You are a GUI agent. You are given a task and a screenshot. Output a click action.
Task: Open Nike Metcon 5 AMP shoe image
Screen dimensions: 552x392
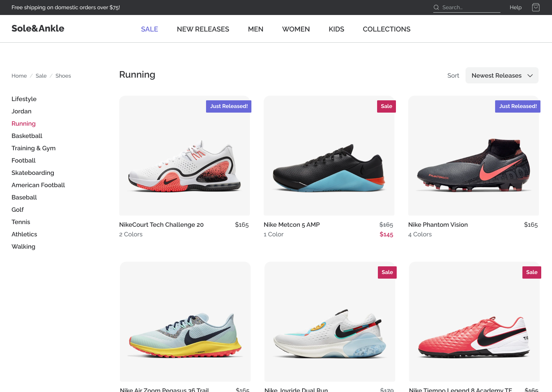tap(329, 156)
